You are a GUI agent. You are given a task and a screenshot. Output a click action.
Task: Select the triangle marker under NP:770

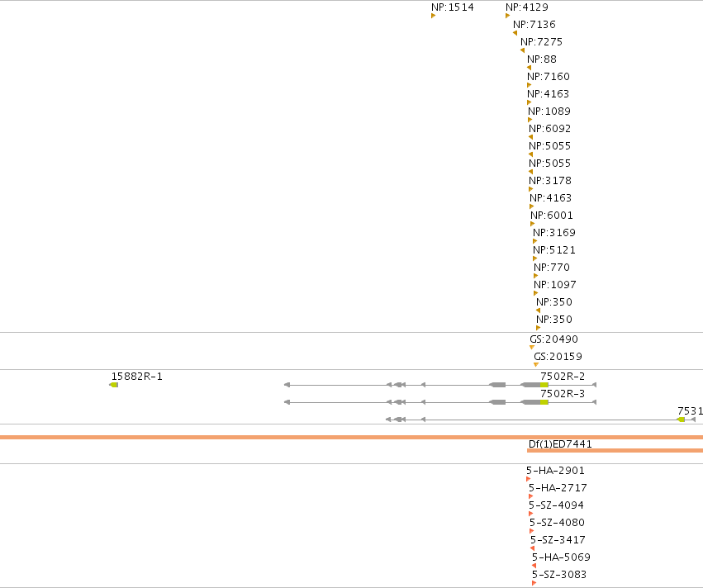click(x=536, y=276)
